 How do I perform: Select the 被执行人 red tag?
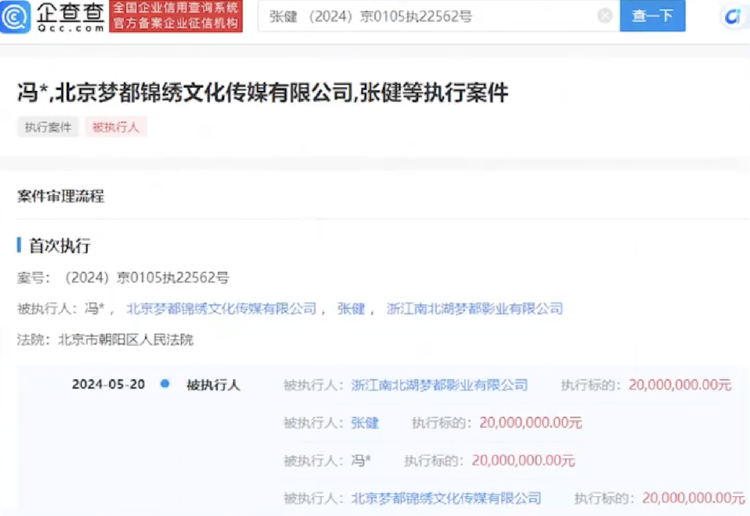[116, 127]
